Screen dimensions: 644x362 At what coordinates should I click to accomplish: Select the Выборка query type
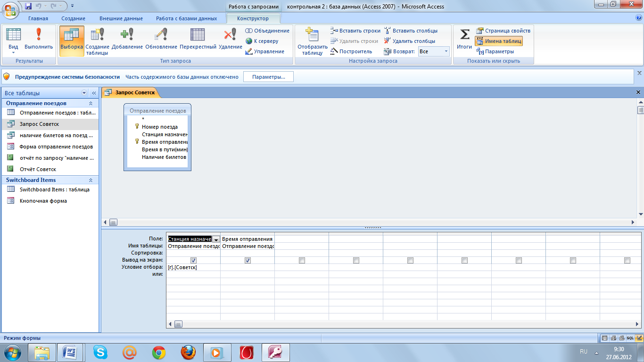72,40
